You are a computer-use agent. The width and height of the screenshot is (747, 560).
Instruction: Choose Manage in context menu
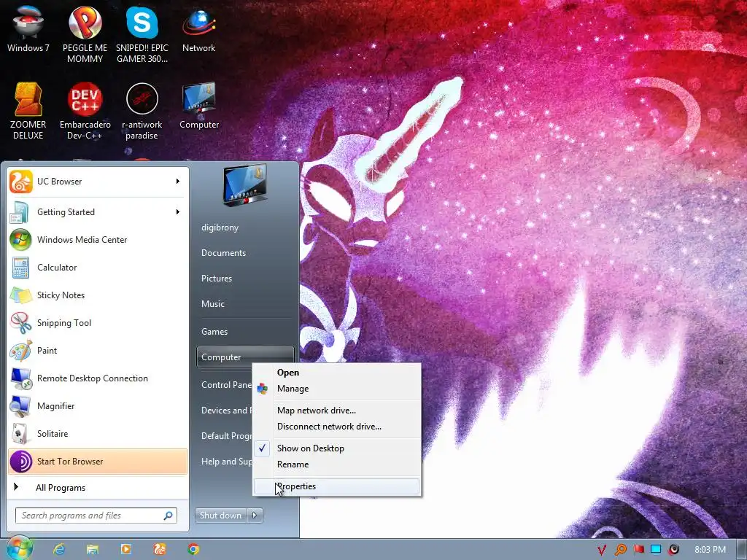[336, 389]
